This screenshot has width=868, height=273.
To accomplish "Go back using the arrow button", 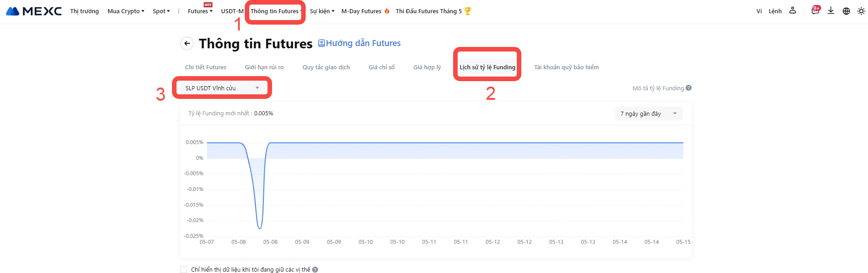I will (x=187, y=43).
